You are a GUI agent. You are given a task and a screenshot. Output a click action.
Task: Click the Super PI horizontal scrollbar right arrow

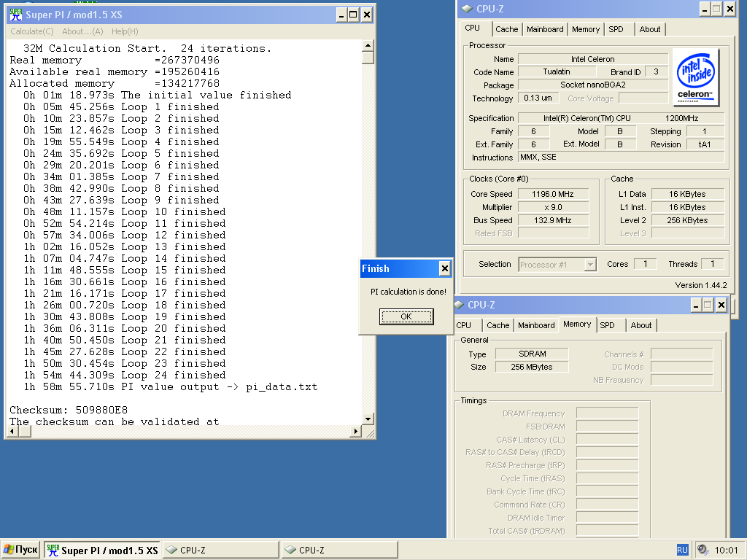tap(355, 432)
